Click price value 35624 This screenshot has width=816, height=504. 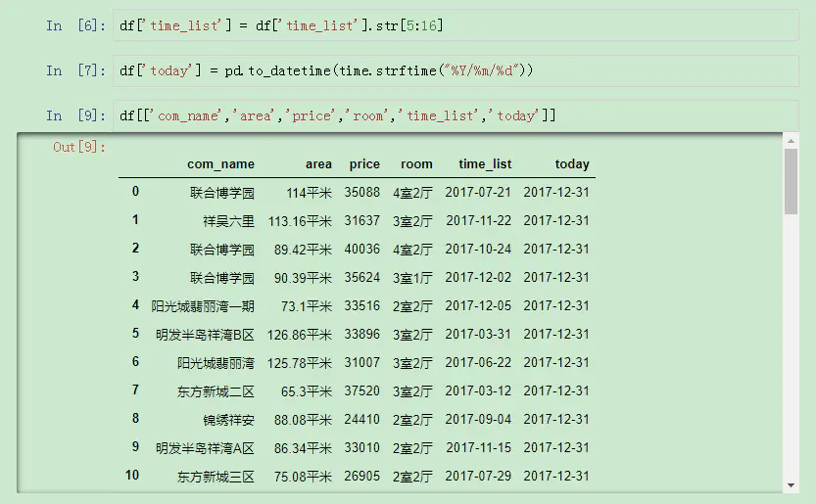[361, 277]
